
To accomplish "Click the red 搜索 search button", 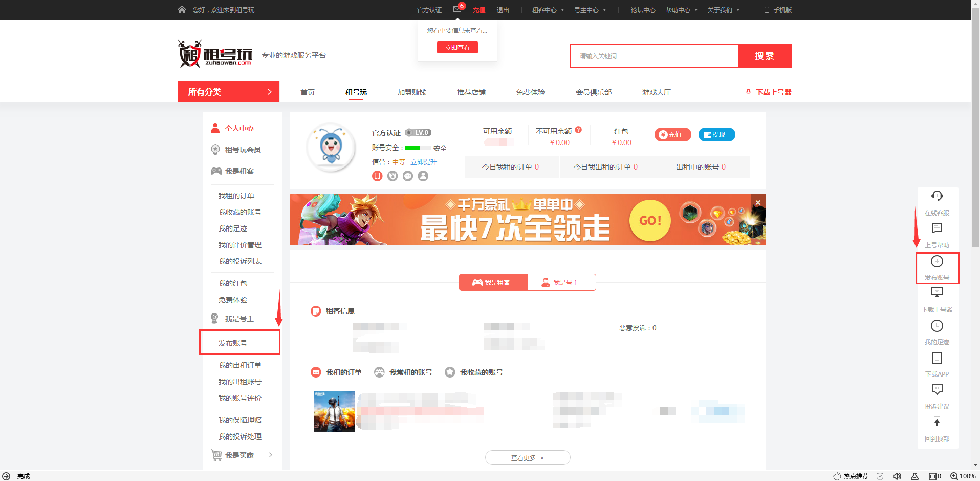I will click(x=765, y=56).
